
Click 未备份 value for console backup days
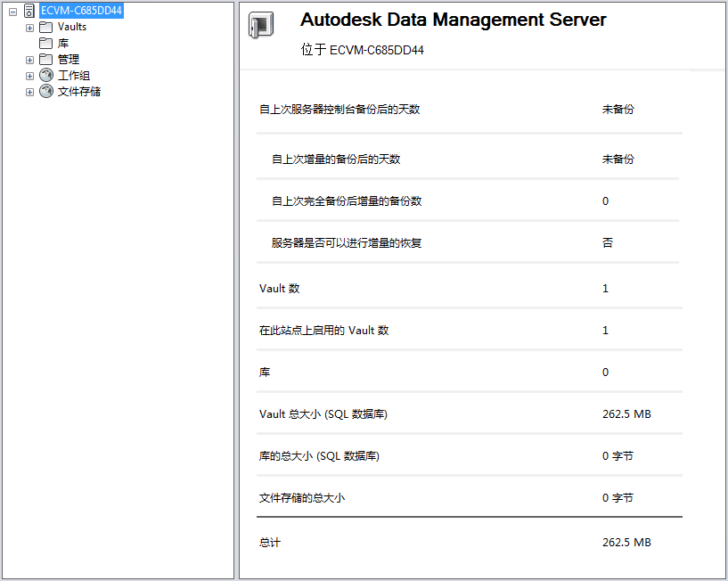[618, 109]
